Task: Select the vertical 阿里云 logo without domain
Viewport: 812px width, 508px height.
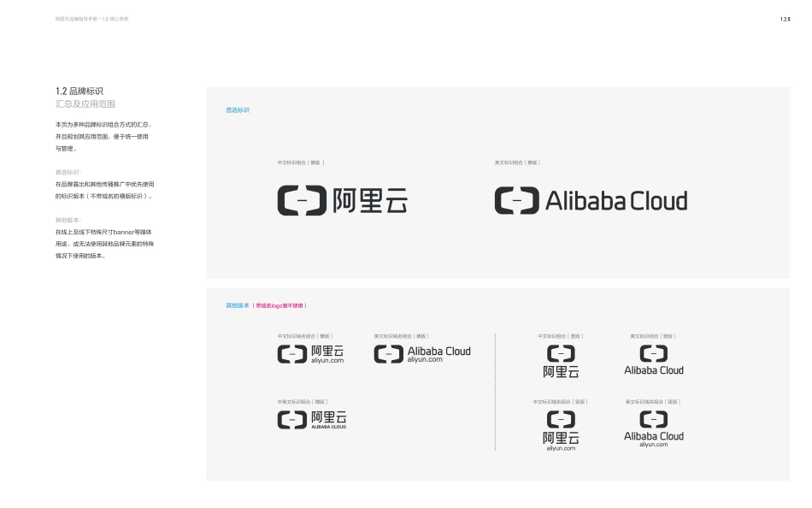Action: coord(561,362)
